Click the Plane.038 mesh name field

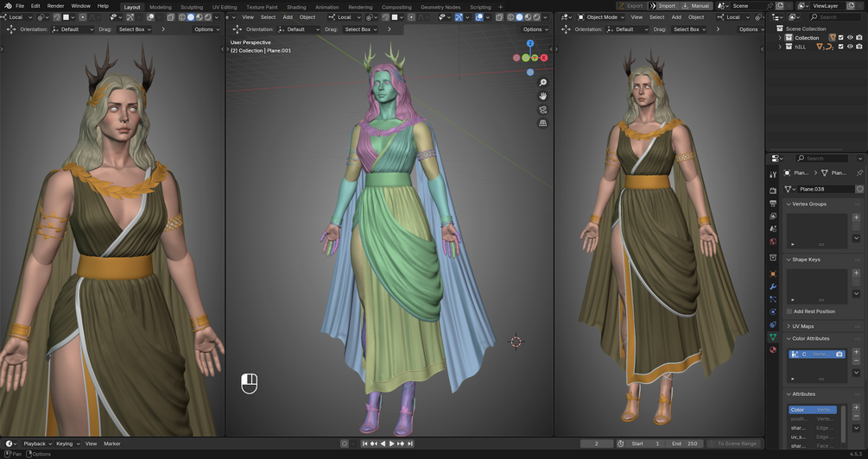824,189
